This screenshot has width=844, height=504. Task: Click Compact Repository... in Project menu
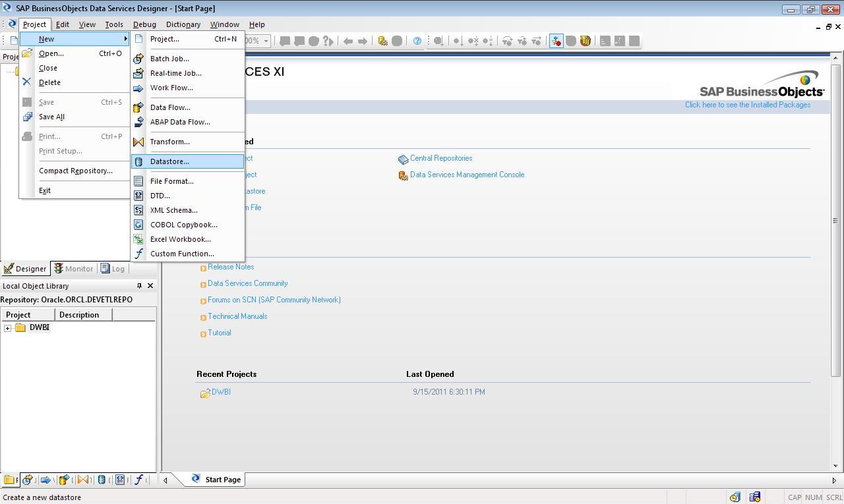pyautogui.click(x=75, y=171)
